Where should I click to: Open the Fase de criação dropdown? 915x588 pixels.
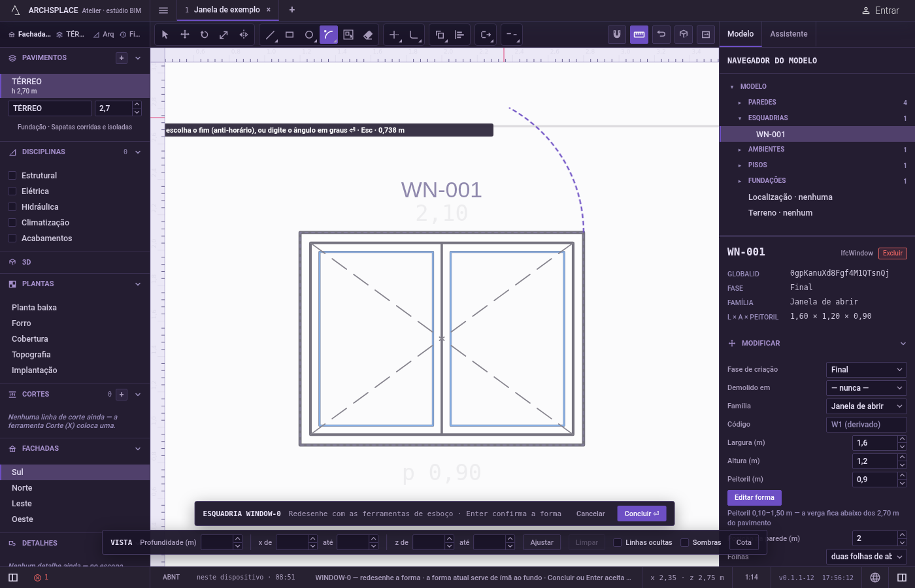click(x=866, y=370)
